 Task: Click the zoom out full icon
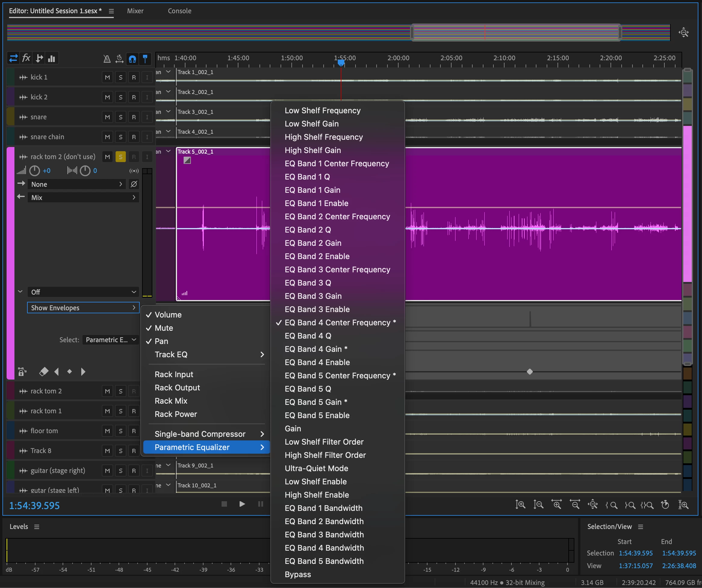click(x=593, y=504)
